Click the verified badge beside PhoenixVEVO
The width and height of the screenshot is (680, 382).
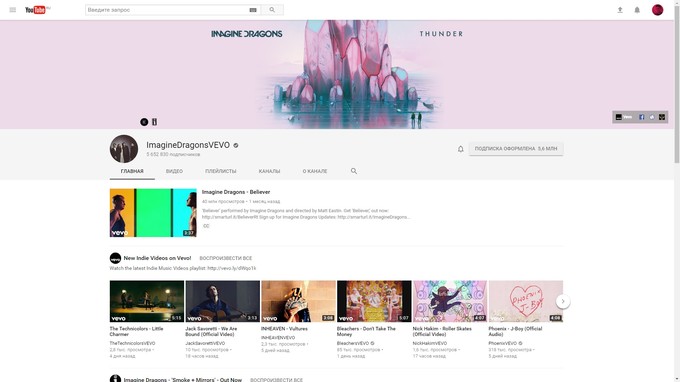tap(520, 343)
